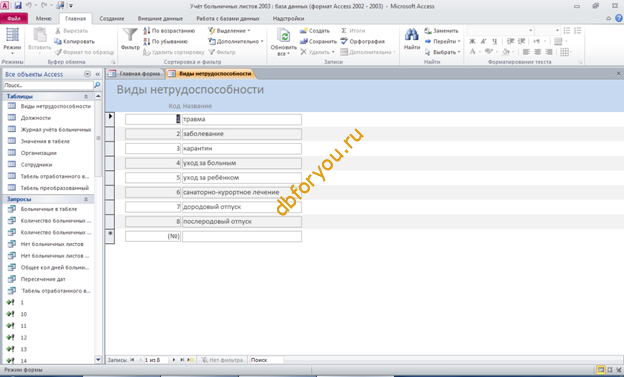Click Заменить in the Найти group
The height and width of the screenshot is (377, 624).
coord(441,31)
